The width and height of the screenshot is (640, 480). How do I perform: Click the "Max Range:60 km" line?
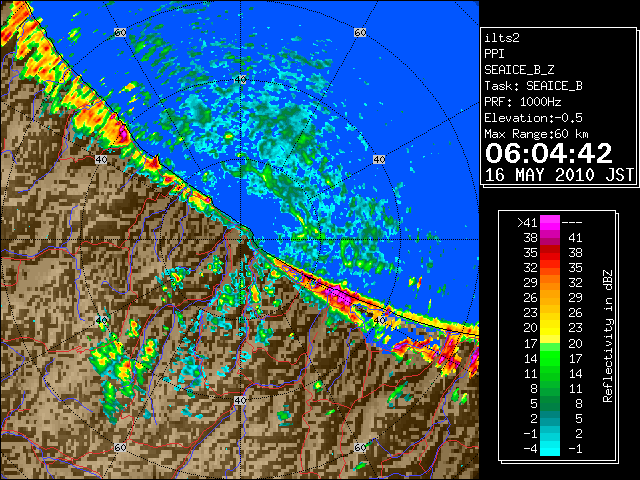point(536,134)
